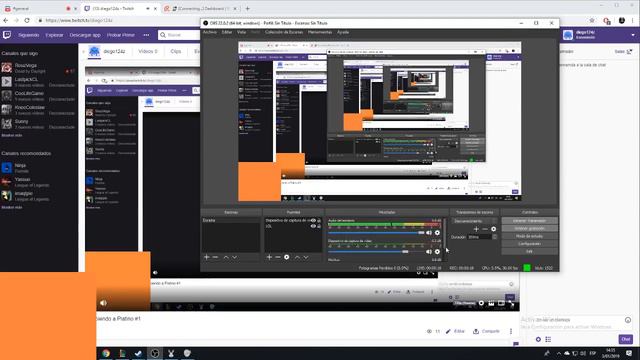
Task: Toggle the lock on the LOL source
Action: tap(319, 226)
